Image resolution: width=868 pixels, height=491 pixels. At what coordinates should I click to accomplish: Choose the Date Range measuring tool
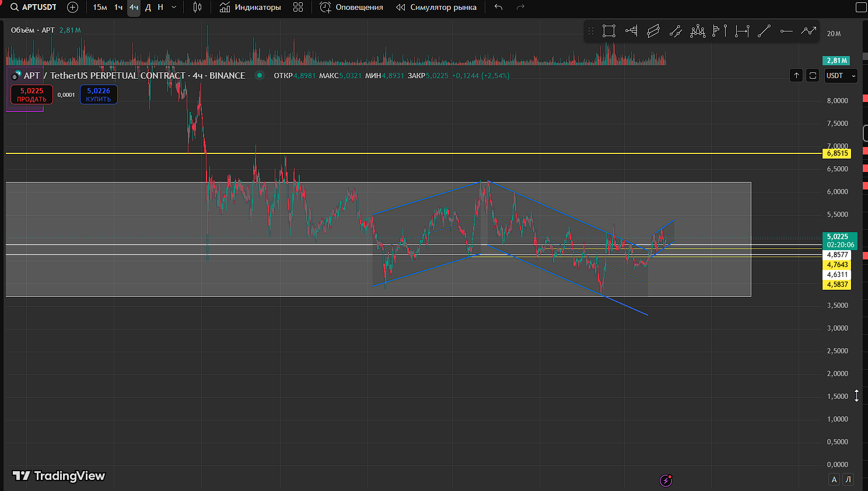pos(742,31)
